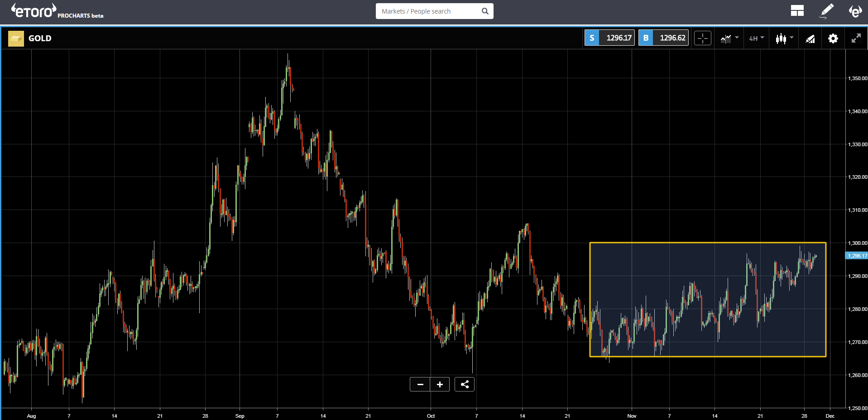The height and width of the screenshot is (420, 868).
Task: Open the compare instruments dropdown
Action: [x=729, y=38]
